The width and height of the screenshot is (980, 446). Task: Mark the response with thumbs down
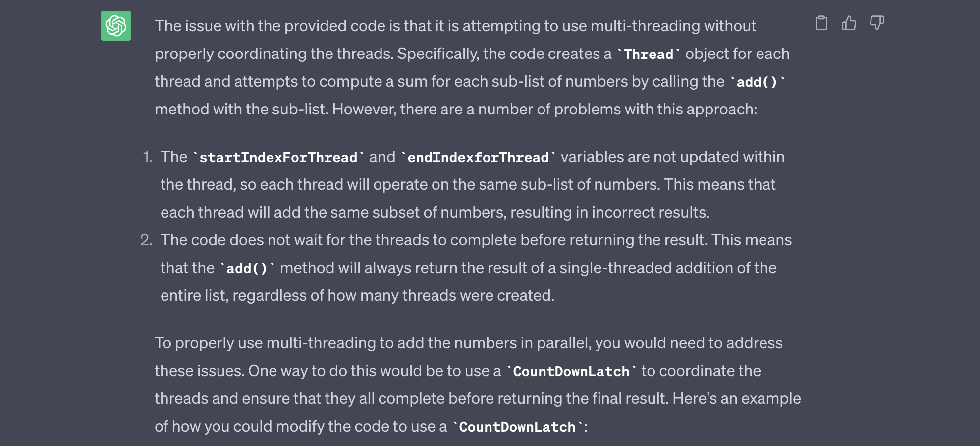click(877, 23)
